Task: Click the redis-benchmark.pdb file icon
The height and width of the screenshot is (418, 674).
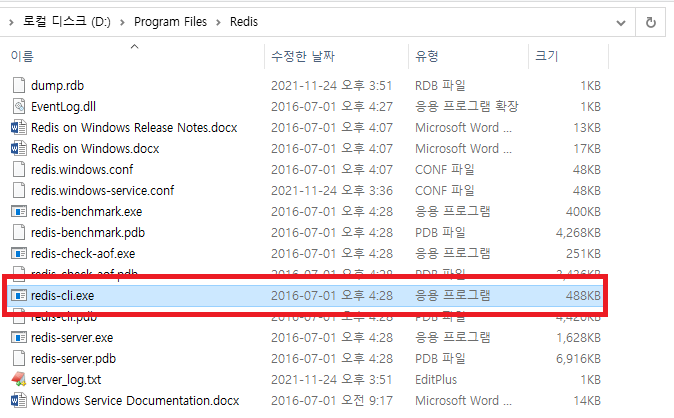Action: click(x=18, y=233)
